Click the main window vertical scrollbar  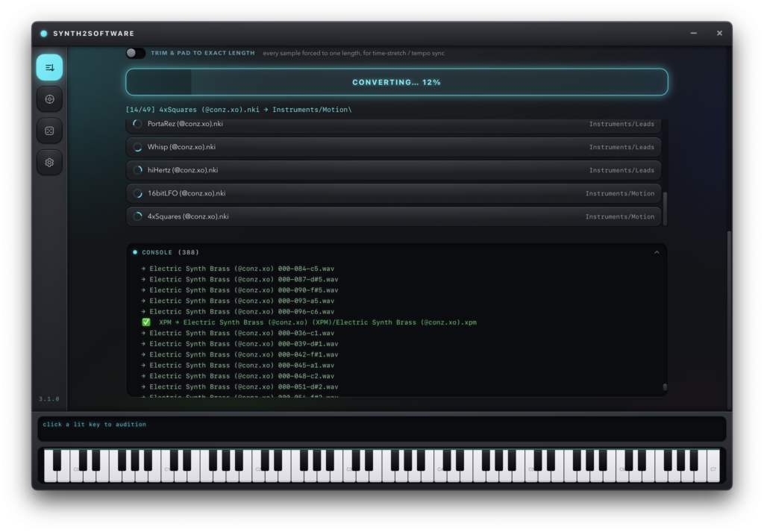(x=729, y=319)
